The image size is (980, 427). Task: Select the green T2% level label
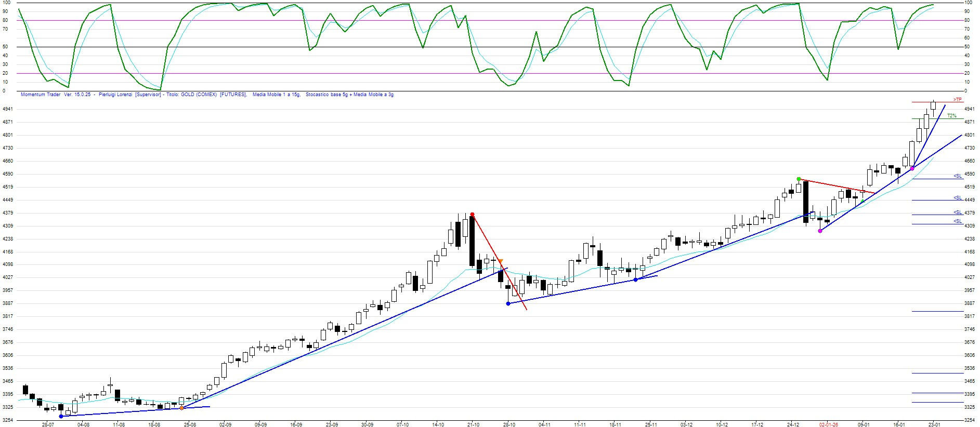pos(951,116)
